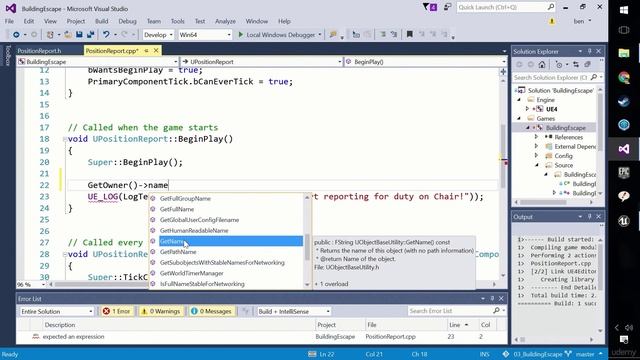Viewport: 640px width, 360px height.
Task: Click the Visual Studio icon in the taskbar
Action: (x=624, y=149)
